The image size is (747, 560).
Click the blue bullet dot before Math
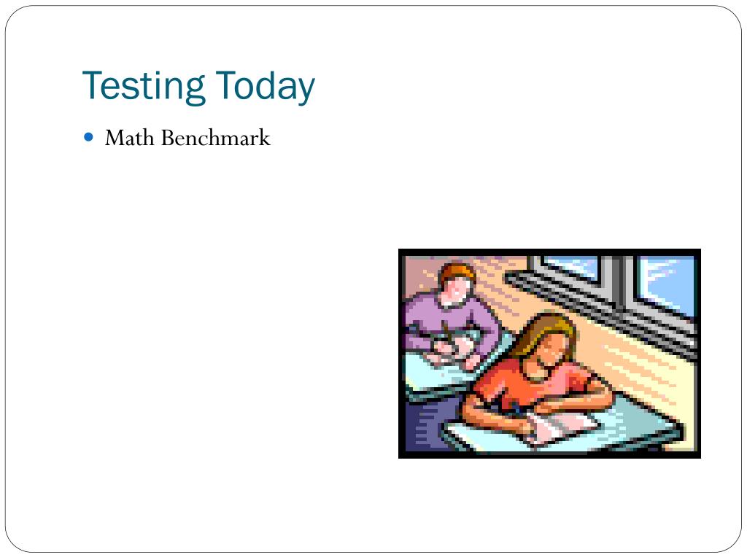pos(88,137)
